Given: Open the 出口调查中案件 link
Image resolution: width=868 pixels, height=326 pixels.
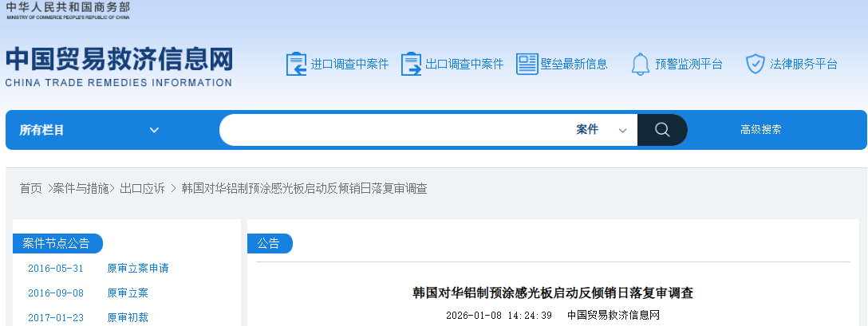Looking at the screenshot, I should (464, 65).
